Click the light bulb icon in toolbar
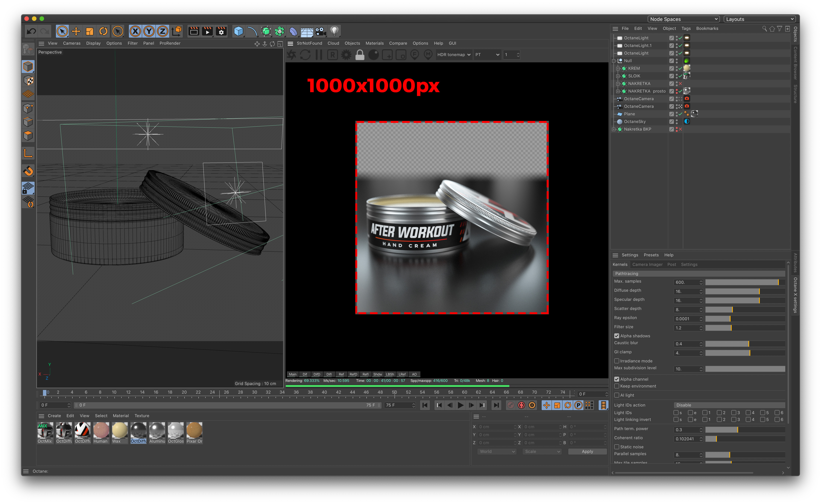 (334, 31)
